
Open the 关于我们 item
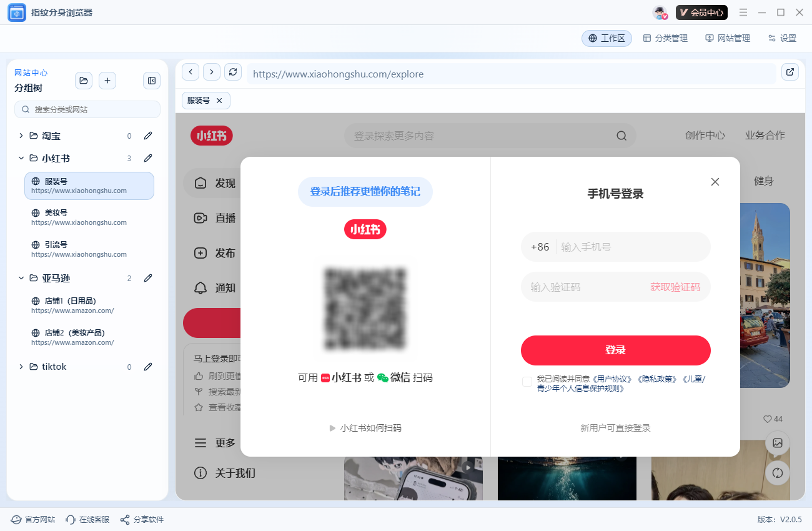(x=225, y=473)
